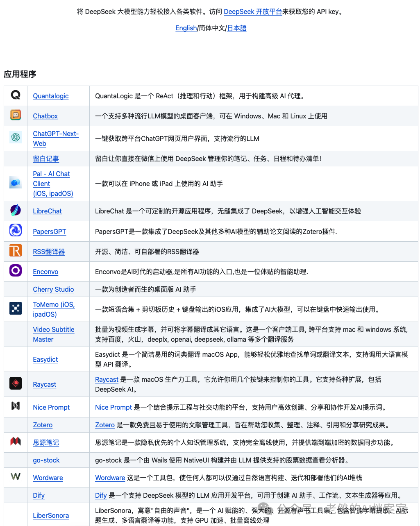The width and height of the screenshot is (420, 526).
Task: Click the ToMemo app icon
Action: pos(16,308)
